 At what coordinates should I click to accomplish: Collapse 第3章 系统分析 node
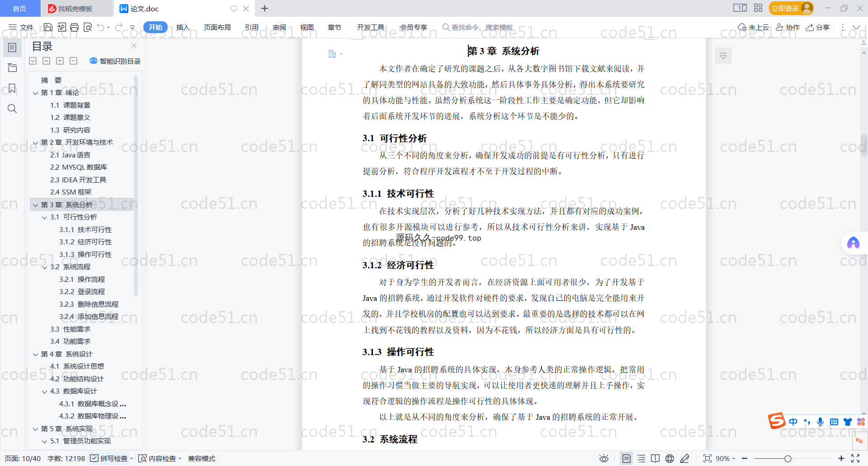tap(35, 205)
